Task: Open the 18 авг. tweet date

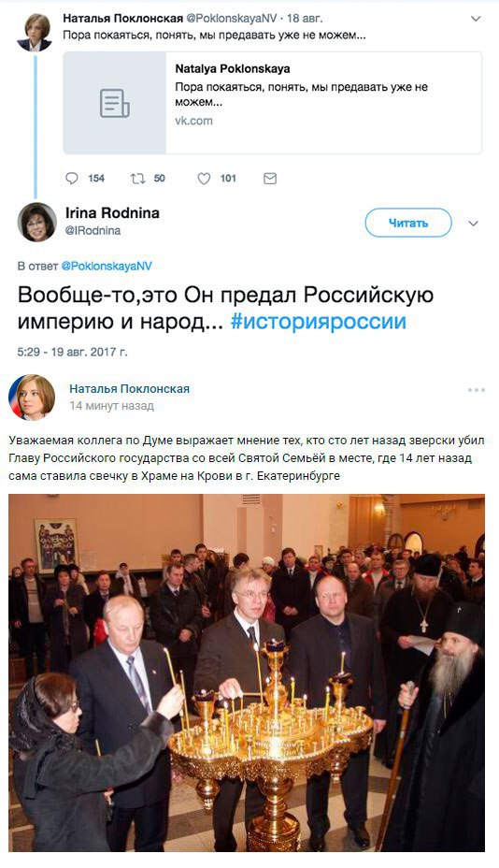Action: (x=305, y=19)
